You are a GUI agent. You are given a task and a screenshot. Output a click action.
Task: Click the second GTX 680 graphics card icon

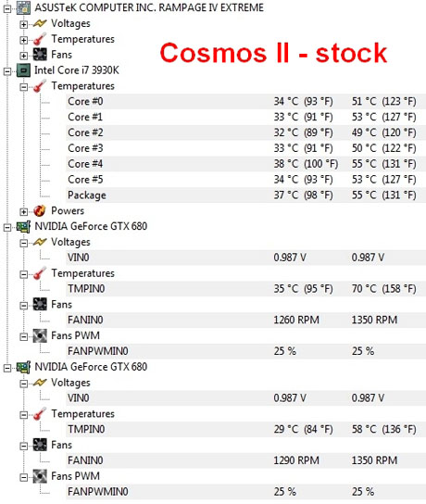[23, 367]
